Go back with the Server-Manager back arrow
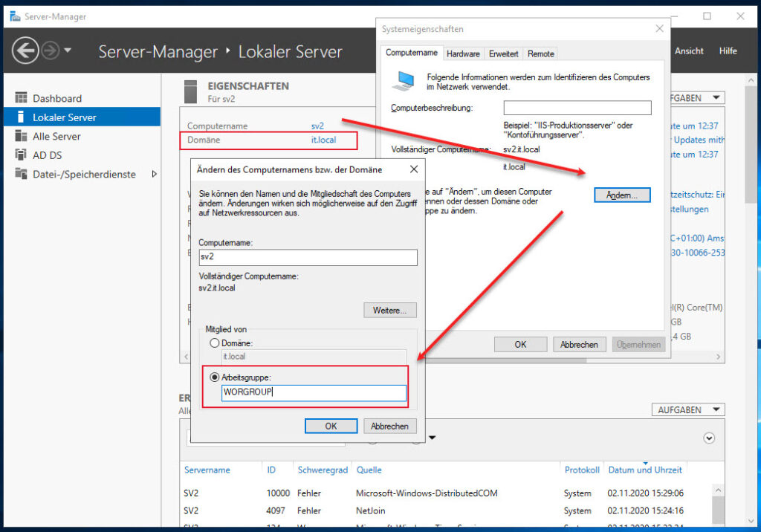The height and width of the screenshot is (532, 761). [x=25, y=51]
